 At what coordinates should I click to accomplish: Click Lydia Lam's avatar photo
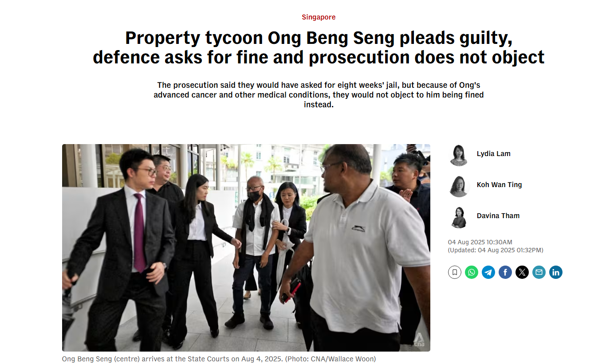click(x=459, y=155)
